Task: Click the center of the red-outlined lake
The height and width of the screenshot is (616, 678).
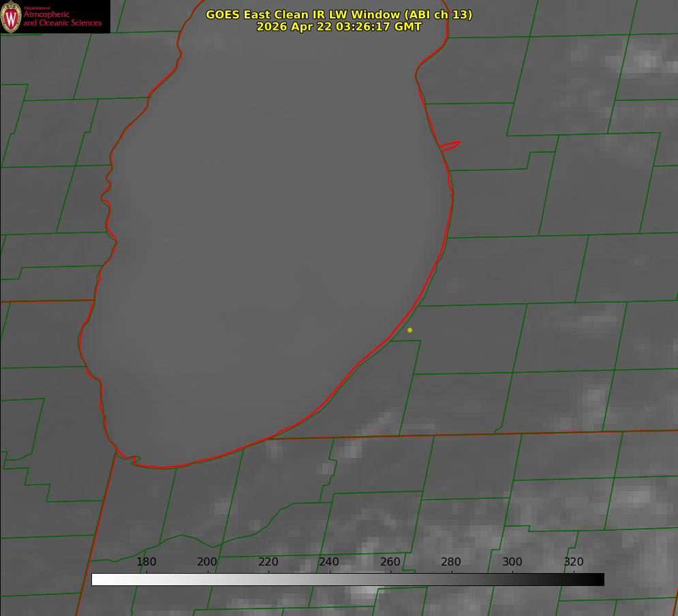Action: 268,242
